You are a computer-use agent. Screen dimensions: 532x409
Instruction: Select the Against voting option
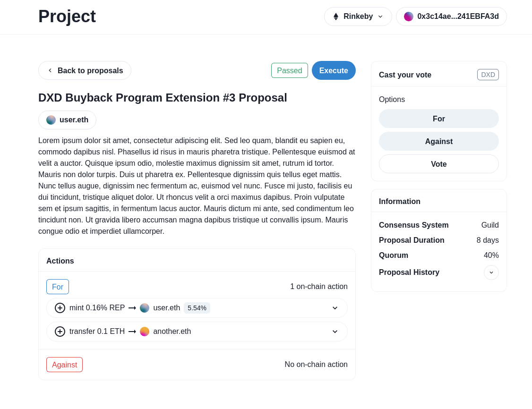click(438, 141)
